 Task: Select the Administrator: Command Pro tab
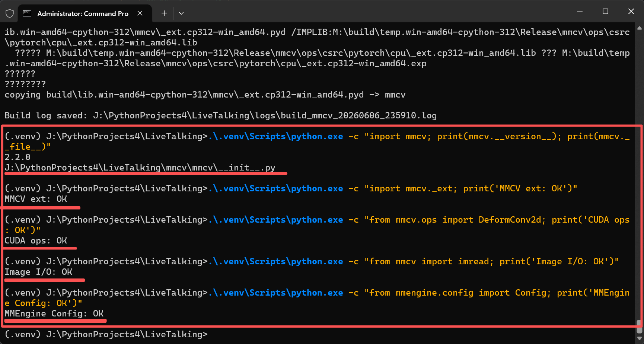point(85,13)
